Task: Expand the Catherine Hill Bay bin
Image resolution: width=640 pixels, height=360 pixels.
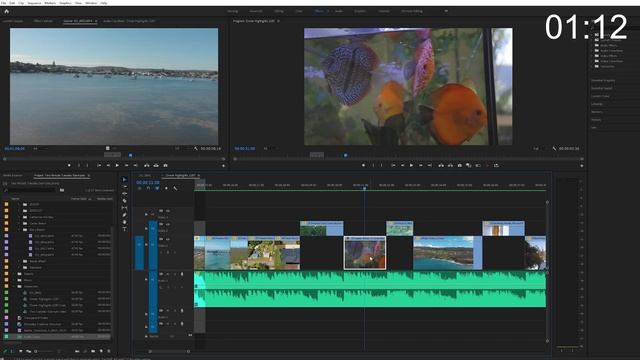Action: click(x=19, y=217)
